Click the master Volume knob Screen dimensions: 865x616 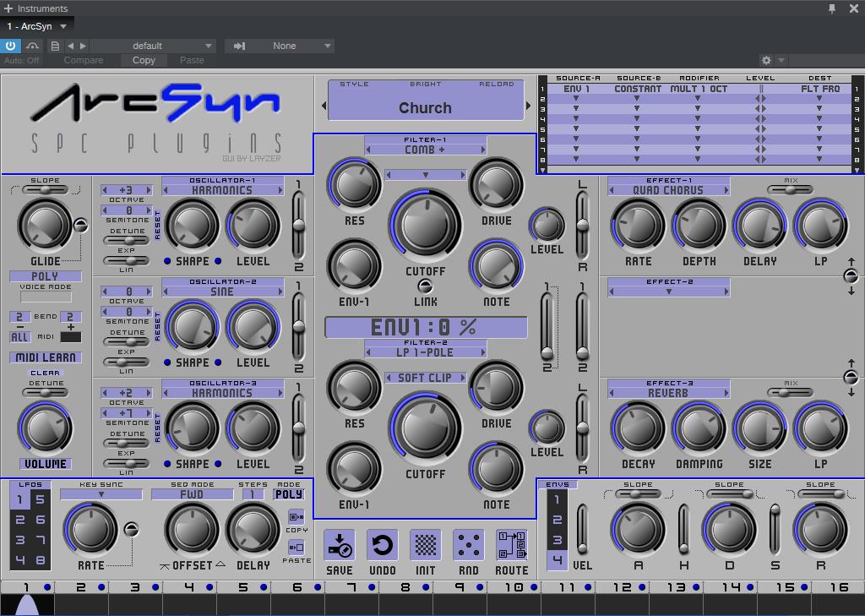[46, 428]
